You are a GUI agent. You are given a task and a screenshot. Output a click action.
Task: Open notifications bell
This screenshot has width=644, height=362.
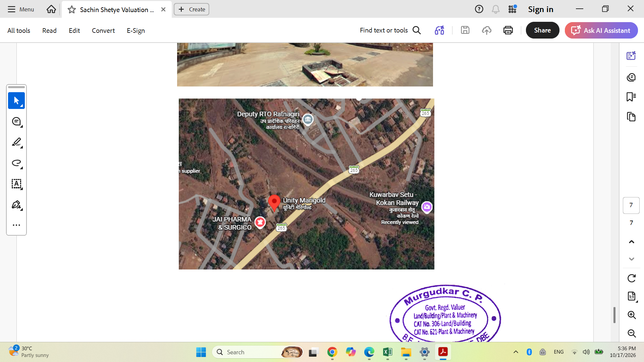tap(496, 9)
